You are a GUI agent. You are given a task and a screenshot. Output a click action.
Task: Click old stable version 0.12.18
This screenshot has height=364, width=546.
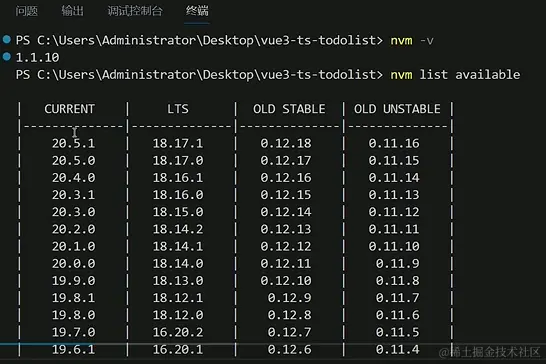pos(286,143)
